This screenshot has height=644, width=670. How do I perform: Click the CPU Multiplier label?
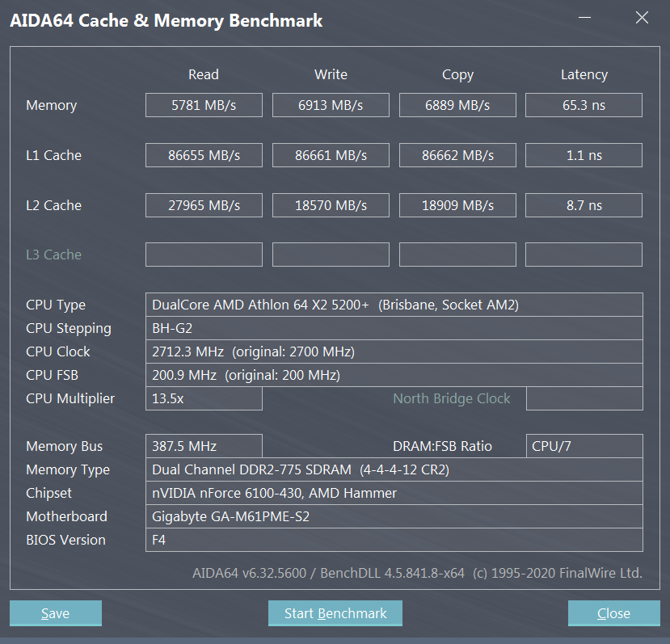coord(70,399)
